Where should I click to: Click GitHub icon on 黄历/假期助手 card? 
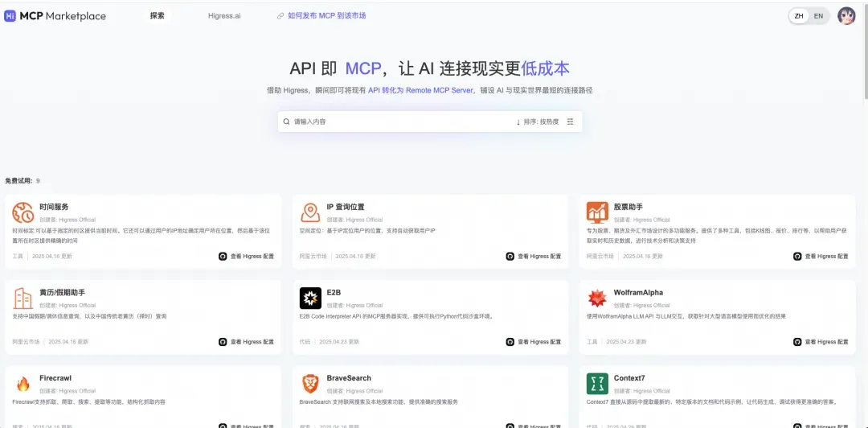point(223,342)
